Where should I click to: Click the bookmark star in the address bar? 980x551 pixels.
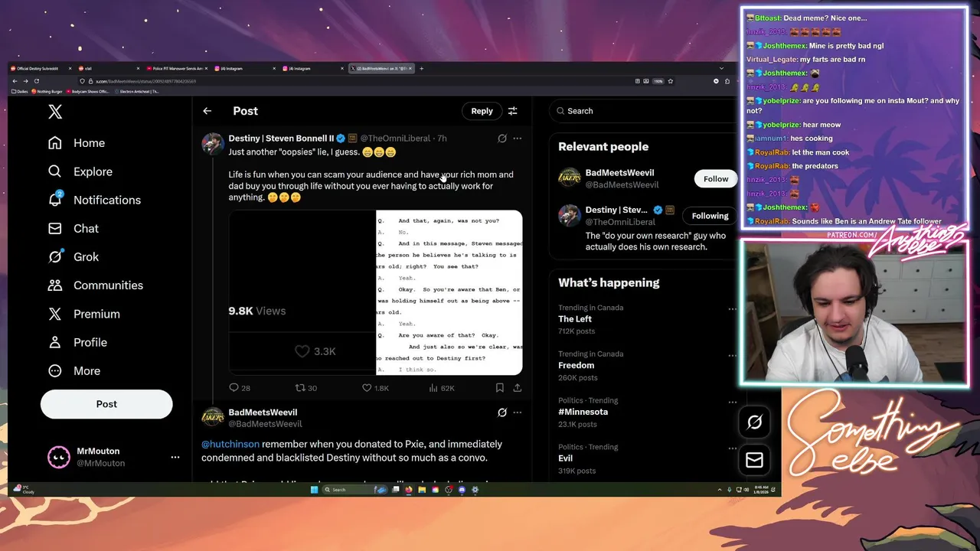coord(671,81)
